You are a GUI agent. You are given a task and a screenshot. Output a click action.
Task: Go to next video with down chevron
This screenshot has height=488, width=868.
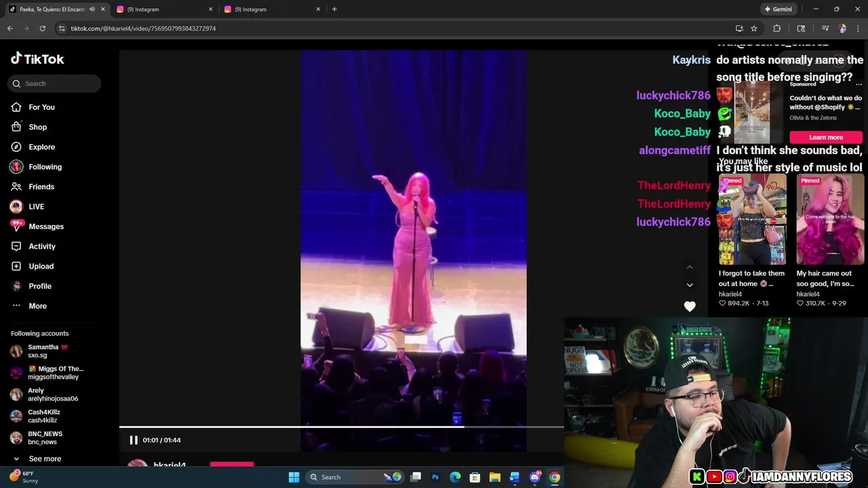[690, 285]
